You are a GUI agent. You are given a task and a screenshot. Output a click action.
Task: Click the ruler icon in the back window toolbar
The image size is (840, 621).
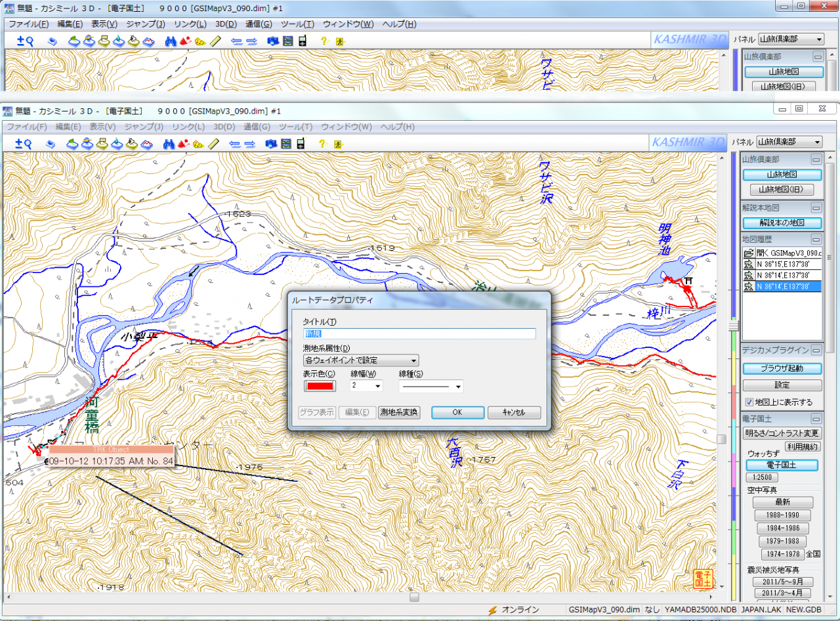214,41
